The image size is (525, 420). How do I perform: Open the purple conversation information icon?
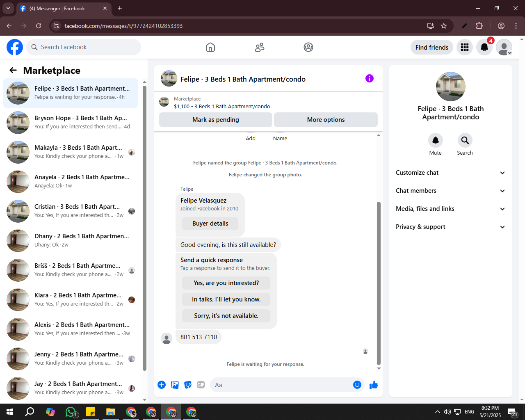coord(370,78)
